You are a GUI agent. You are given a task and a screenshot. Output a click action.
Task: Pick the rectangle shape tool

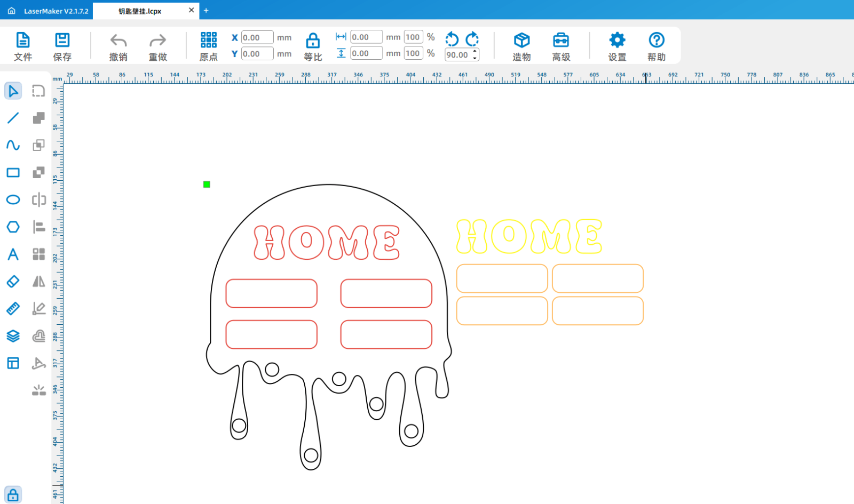tap(13, 173)
